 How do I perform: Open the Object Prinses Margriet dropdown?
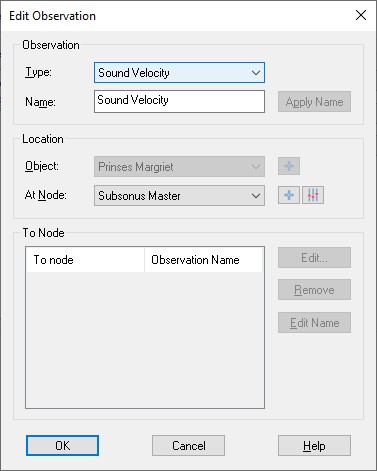tap(179, 167)
